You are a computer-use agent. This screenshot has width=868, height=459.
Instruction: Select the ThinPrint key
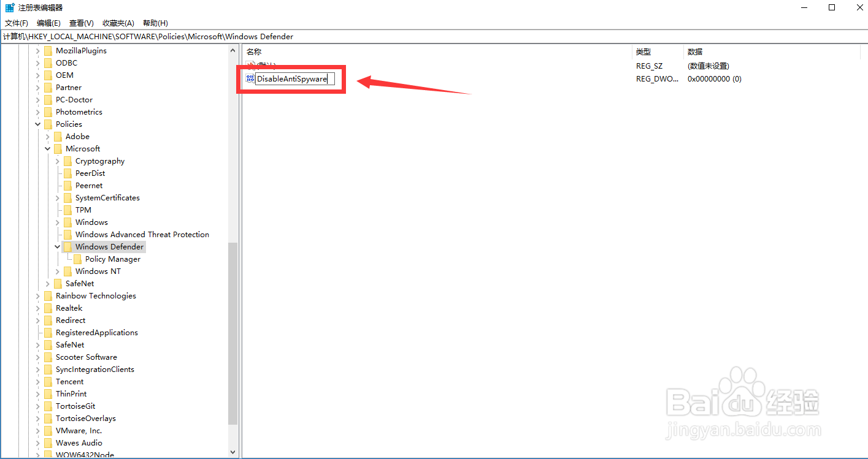[71, 393]
